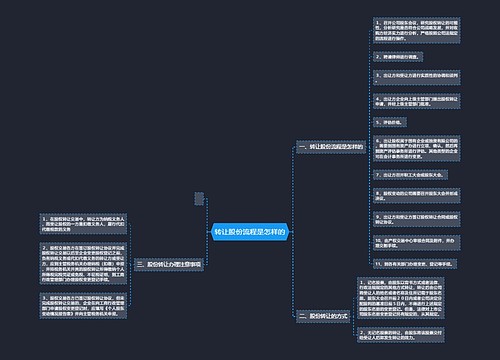This screenshot has width=500, height=360.
Task: Select the central node 转让股份流程是怎样的
Action: point(250,232)
